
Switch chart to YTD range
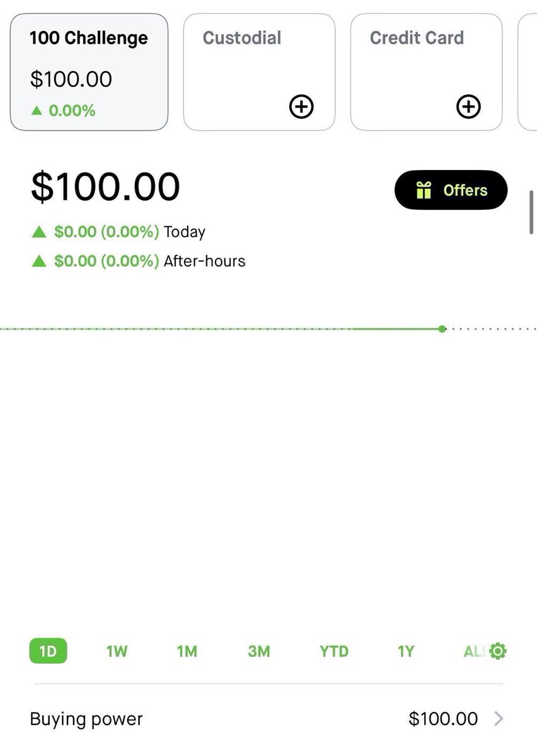(334, 651)
